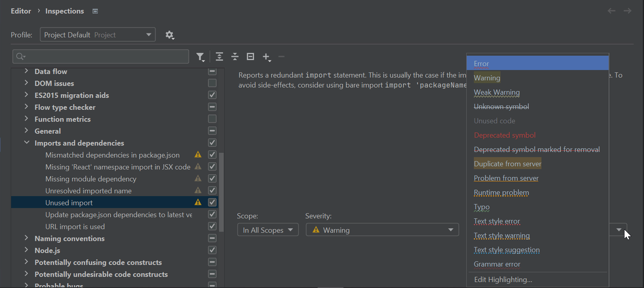Enable the DOM issues checkbox

212,83
